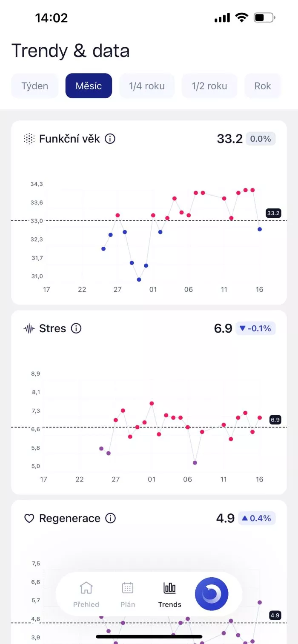
Task: Select the Rok time range
Action: (263, 85)
